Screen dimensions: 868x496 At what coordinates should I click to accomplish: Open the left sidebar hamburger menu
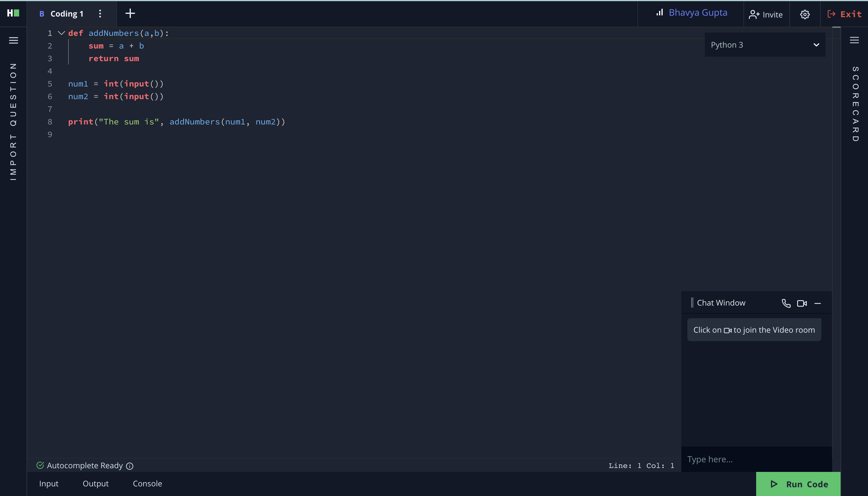[x=14, y=41]
